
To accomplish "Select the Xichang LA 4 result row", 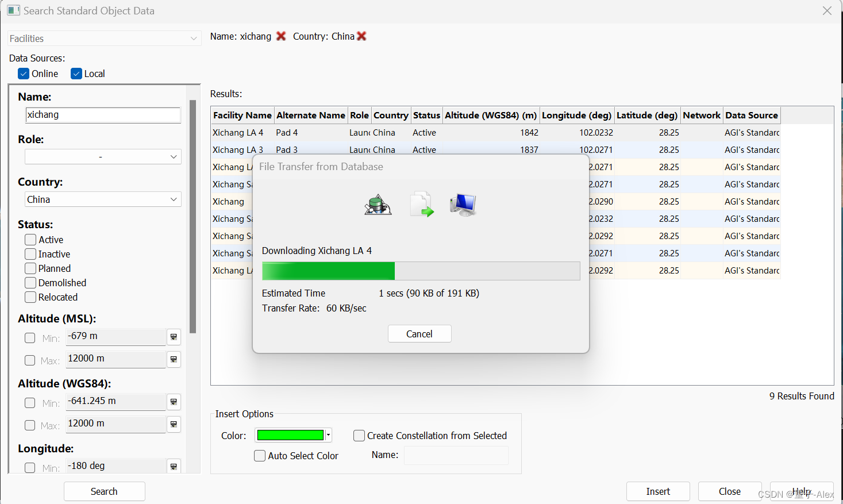I will pos(496,133).
